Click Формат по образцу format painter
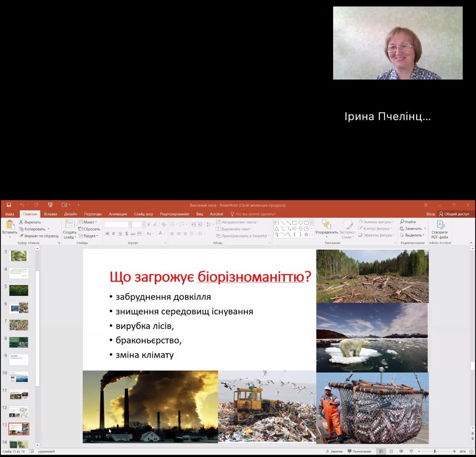 (39, 236)
